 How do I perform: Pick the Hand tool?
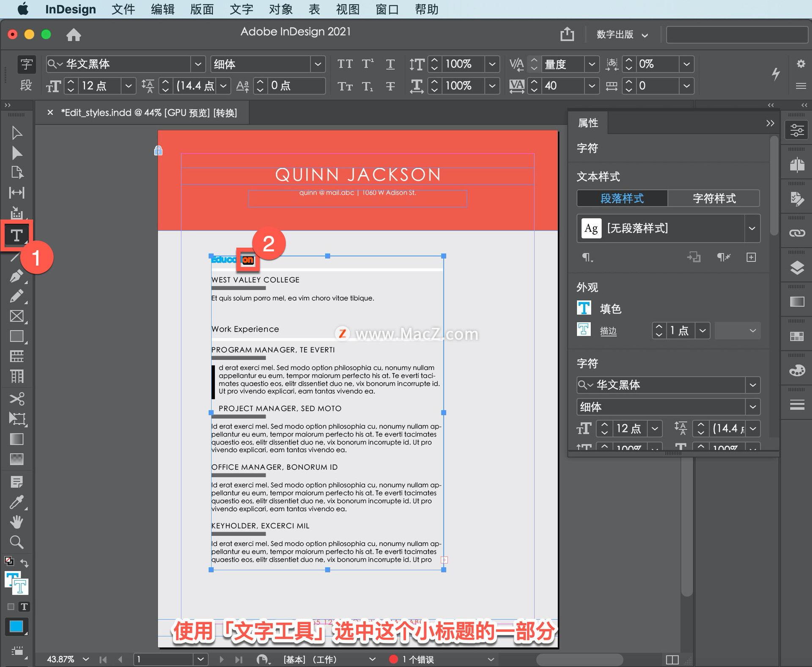[x=16, y=522]
